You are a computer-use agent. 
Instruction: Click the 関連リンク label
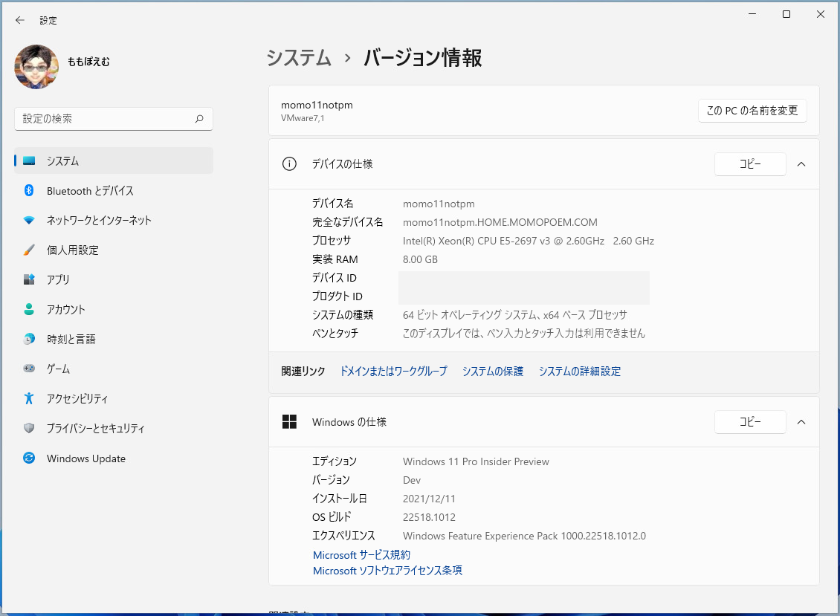tap(303, 372)
